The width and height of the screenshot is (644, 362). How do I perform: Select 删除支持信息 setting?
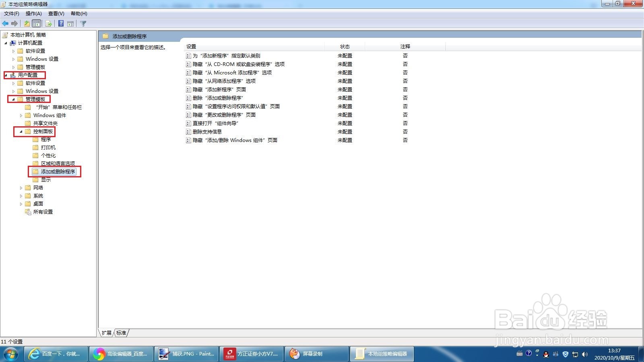pyautogui.click(x=207, y=132)
